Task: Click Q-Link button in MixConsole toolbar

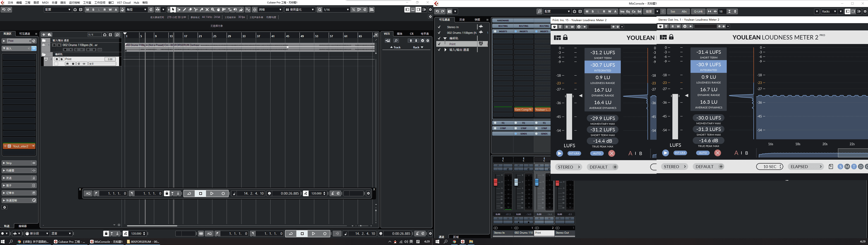Action: (x=698, y=12)
